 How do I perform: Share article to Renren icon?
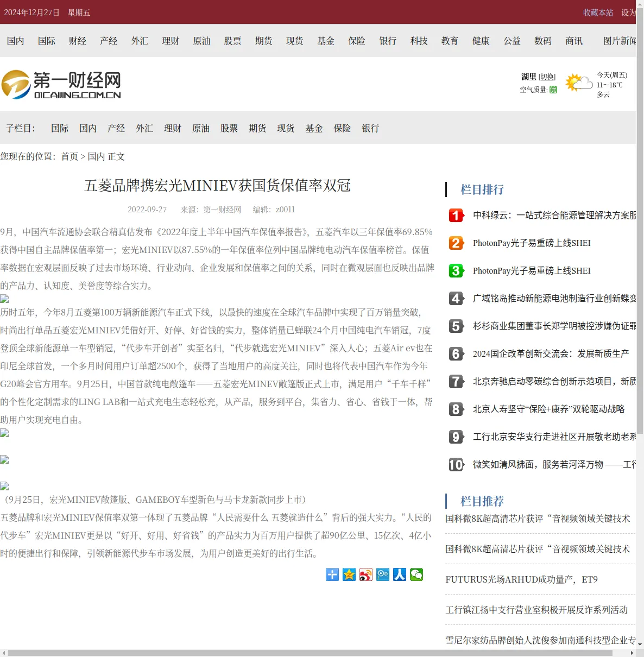pos(400,574)
